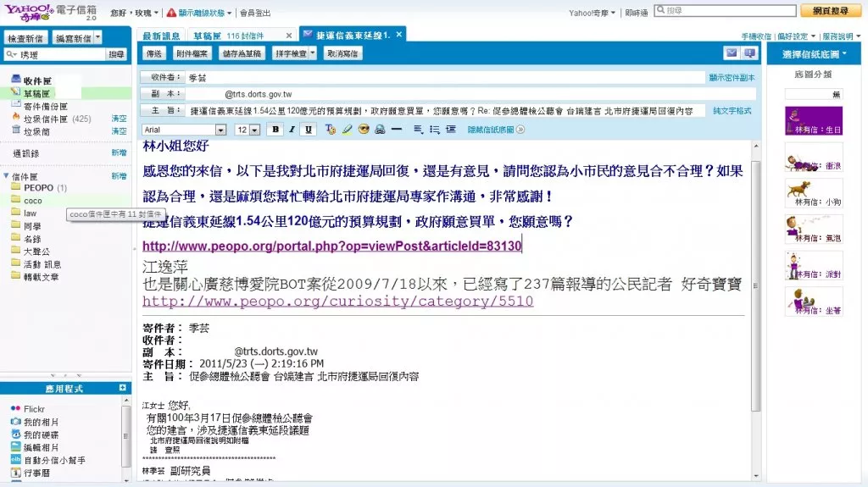Toggle bold formatting
Screen dimensions: 868x487
275,130
